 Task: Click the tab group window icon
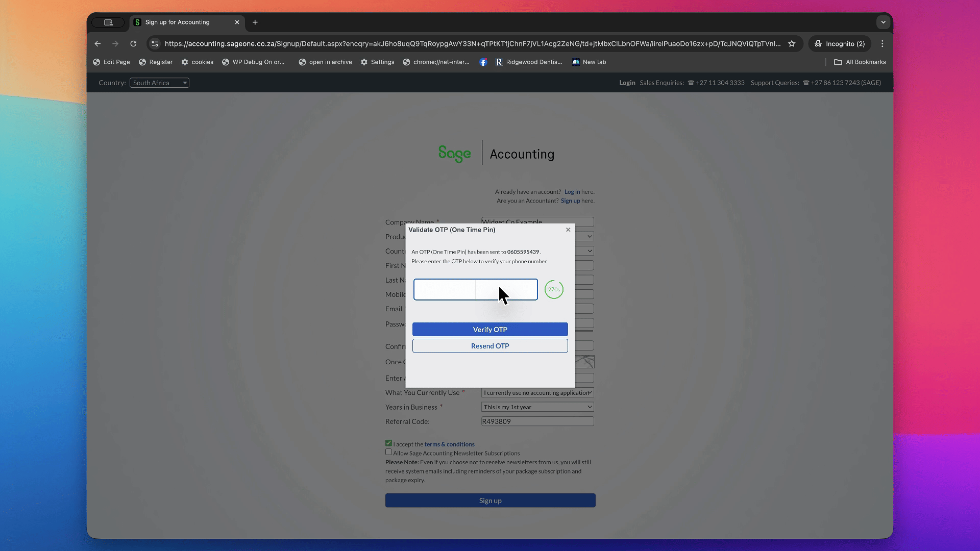click(108, 22)
